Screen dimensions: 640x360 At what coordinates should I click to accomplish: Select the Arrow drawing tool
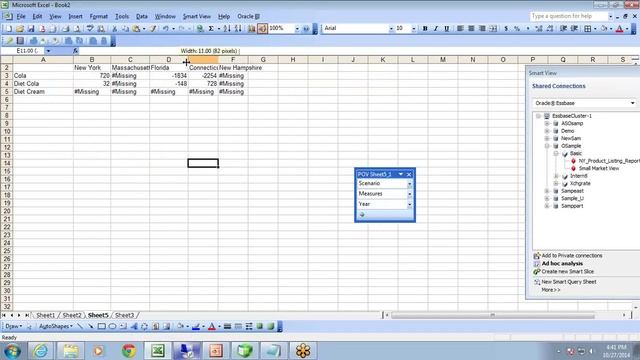[x=91, y=326]
